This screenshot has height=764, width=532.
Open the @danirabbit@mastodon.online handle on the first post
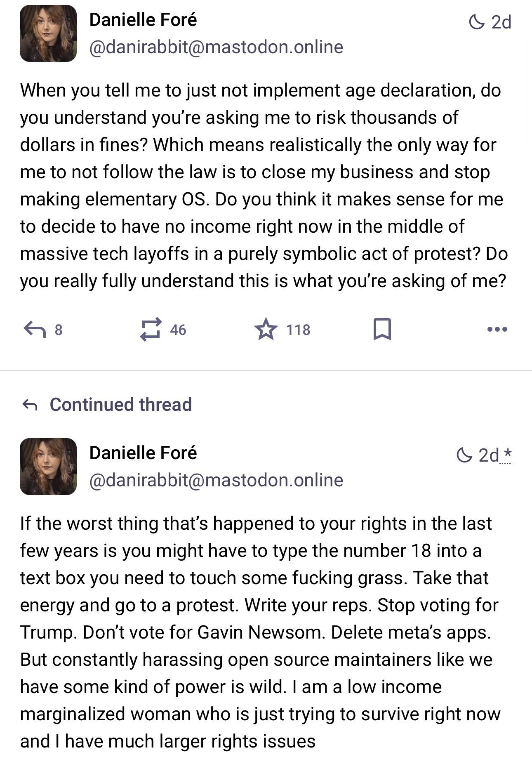(x=216, y=47)
